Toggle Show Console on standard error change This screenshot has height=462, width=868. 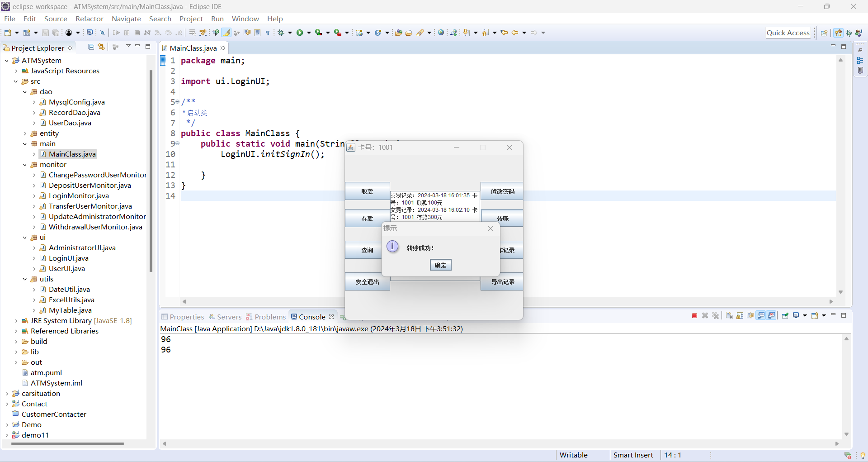tap(772, 316)
